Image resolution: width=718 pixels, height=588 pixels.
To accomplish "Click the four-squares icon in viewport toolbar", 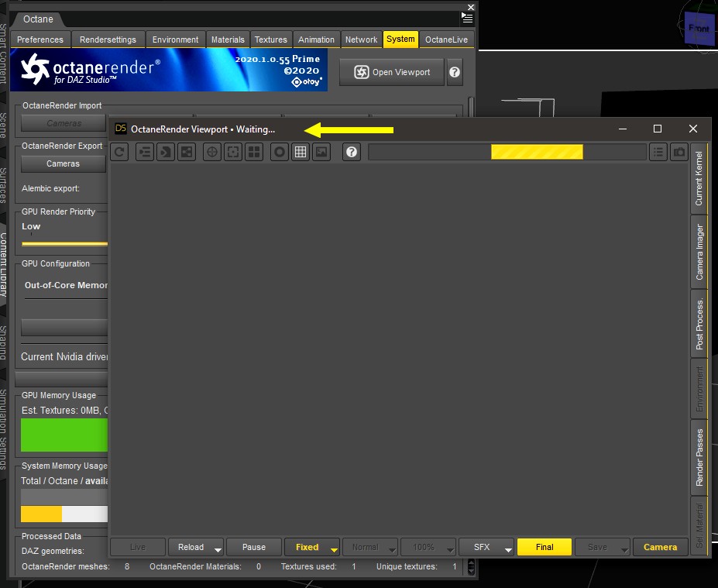I will [x=254, y=152].
